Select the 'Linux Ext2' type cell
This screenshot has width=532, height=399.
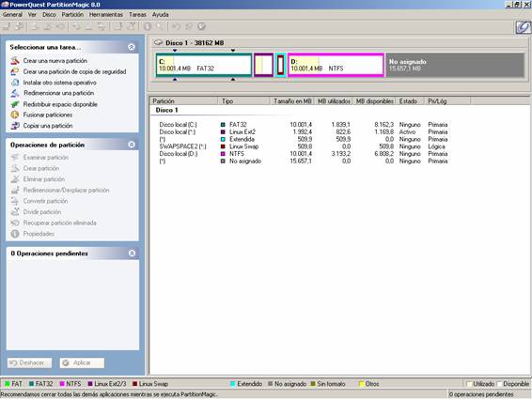click(x=243, y=131)
